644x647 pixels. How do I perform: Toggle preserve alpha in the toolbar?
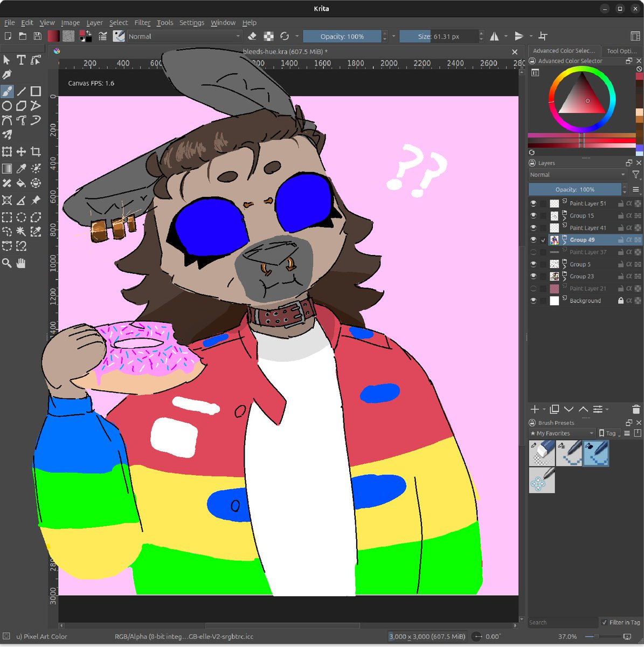point(268,36)
